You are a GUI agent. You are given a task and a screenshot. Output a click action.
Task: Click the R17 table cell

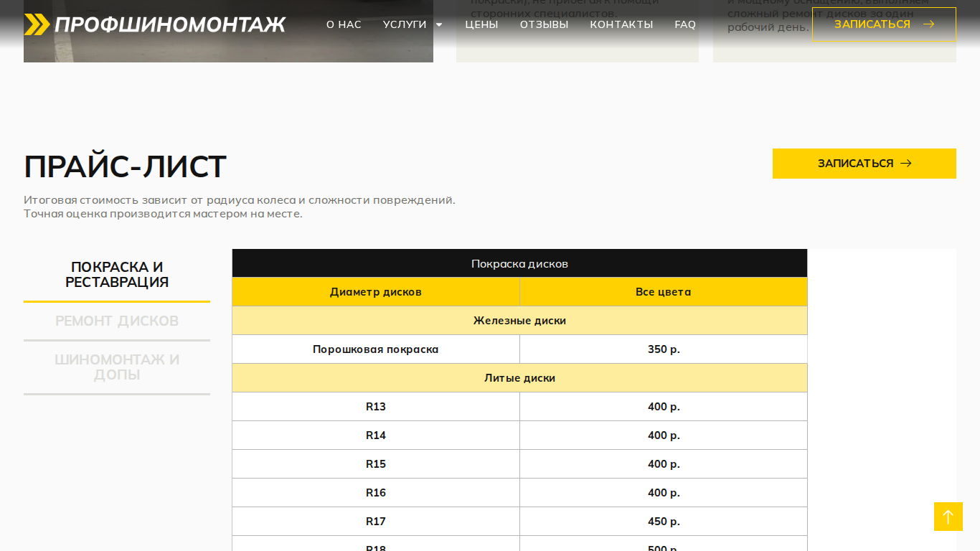pos(376,522)
